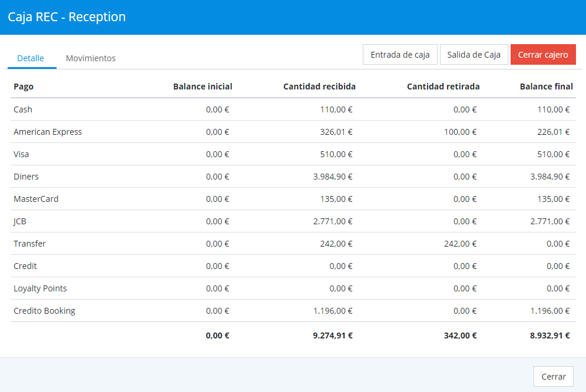Click the Entrada de caja button
The image size is (586, 392).
coord(400,55)
